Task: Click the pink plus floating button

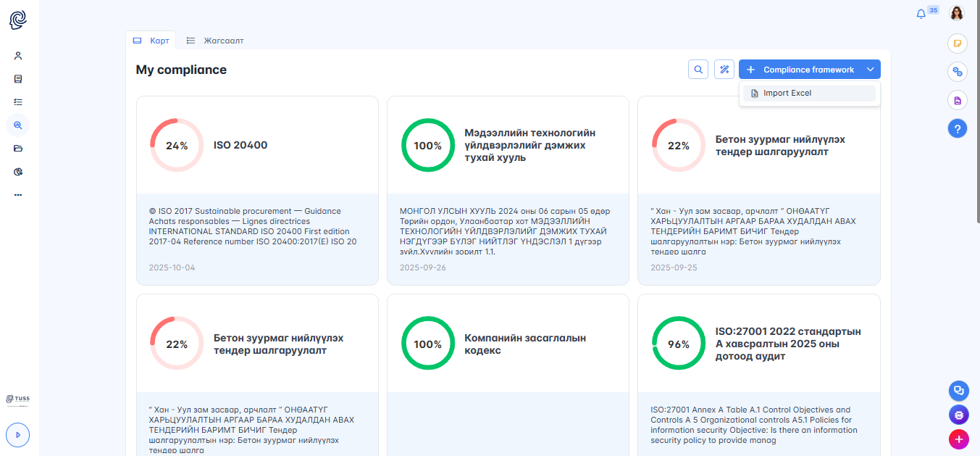Action: click(x=958, y=439)
